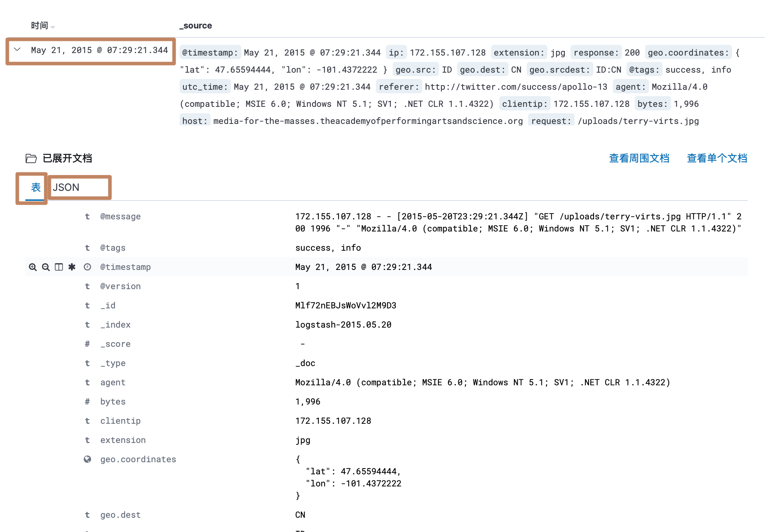Image resolution: width=774 pixels, height=532 pixels.
Task: Toggle the @timestamp column in table
Action: [x=59, y=267]
